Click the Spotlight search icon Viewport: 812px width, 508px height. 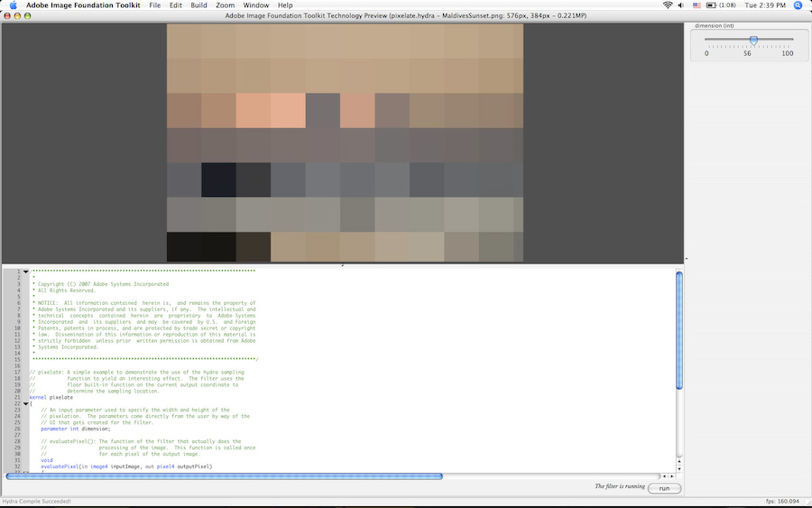pos(798,5)
